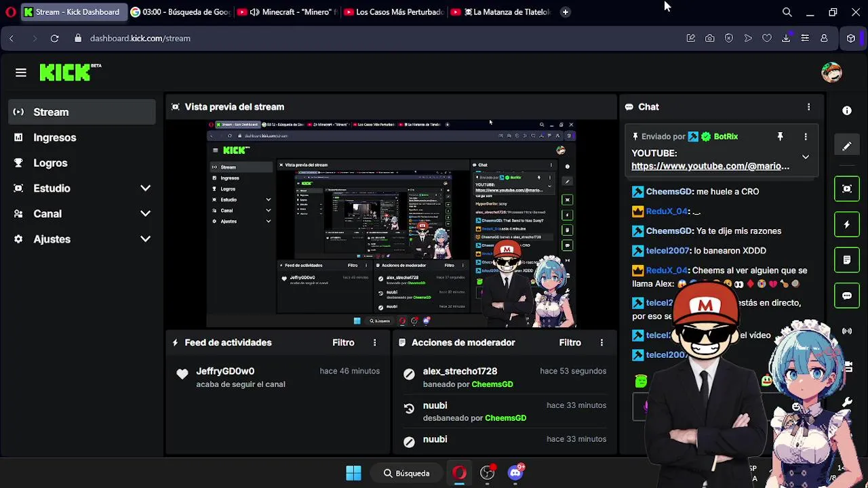This screenshot has height=488, width=868.
Task: Click the Ajustes label in sidebar
Action: 52,239
